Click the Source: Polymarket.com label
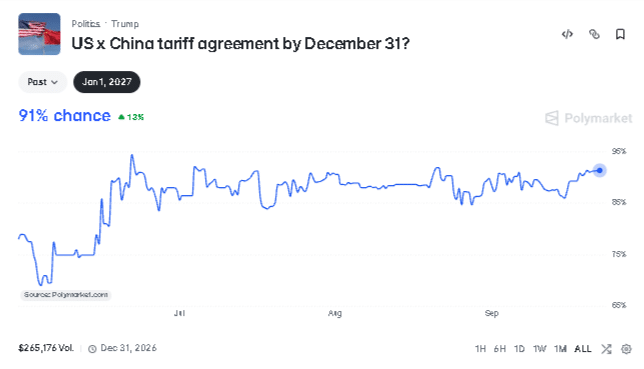Screen dimensions: 644x369 point(66,295)
